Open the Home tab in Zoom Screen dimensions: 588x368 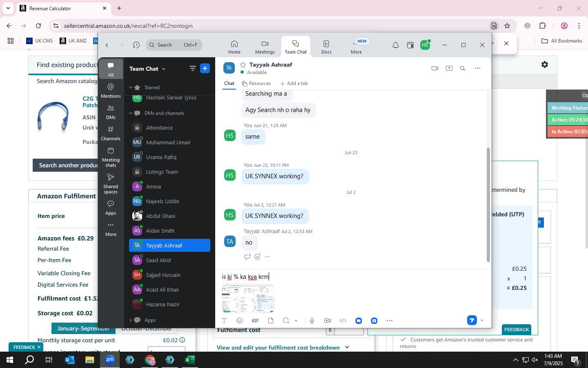234,47
